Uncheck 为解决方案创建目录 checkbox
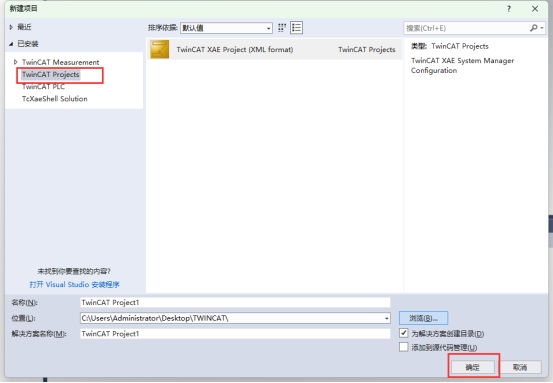The width and height of the screenshot is (553, 383). pyautogui.click(x=404, y=333)
